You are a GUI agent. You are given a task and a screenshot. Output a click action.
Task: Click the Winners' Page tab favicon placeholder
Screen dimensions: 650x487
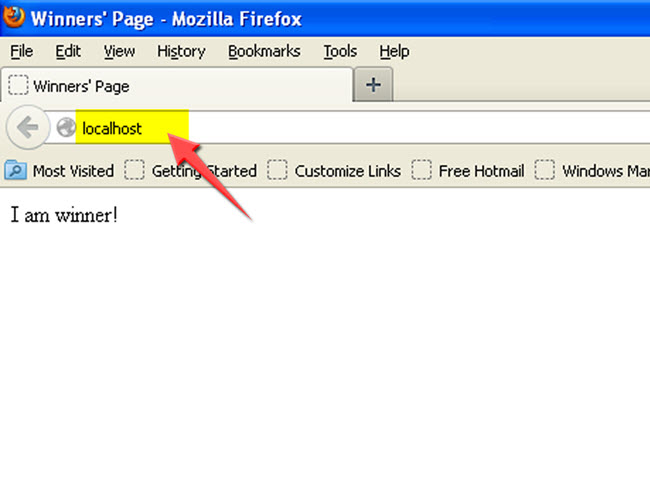pyautogui.click(x=18, y=85)
